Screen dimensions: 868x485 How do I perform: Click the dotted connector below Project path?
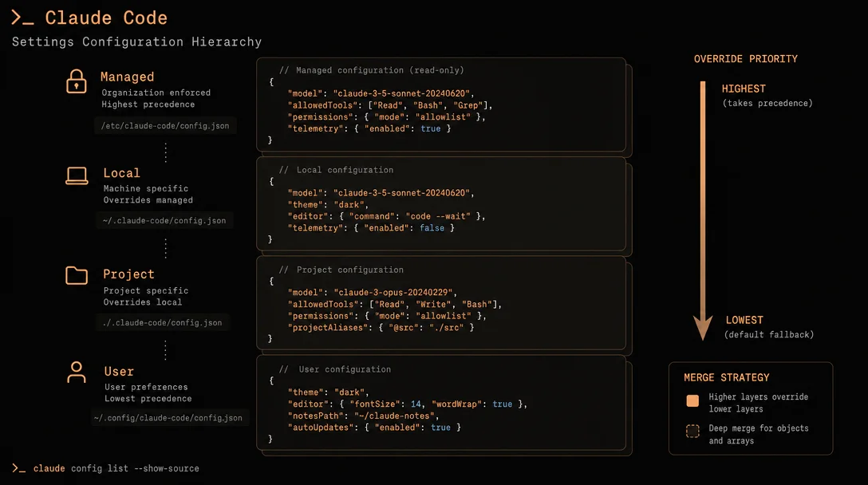[165, 350]
